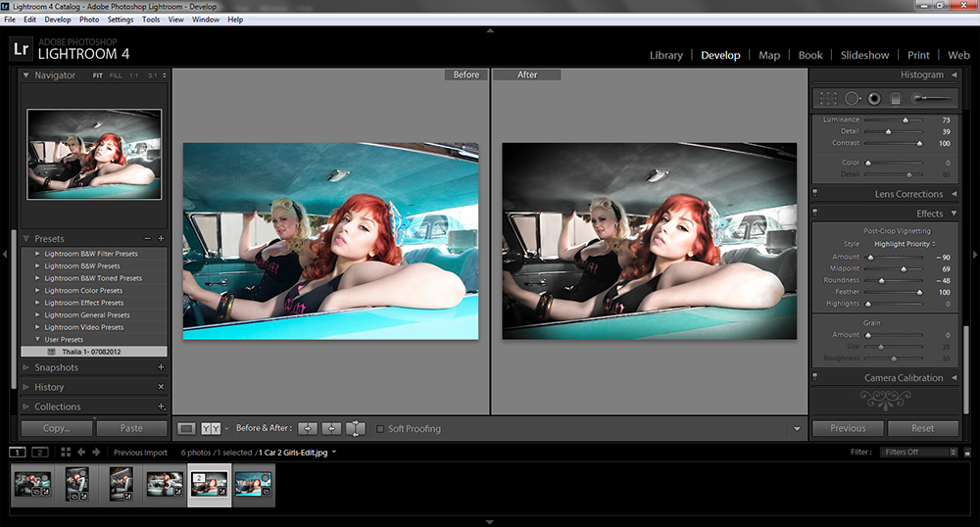This screenshot has height=527, width=980.
Task: Enable Soft Proofing checkbox
Action: click(x=380, y=429)
